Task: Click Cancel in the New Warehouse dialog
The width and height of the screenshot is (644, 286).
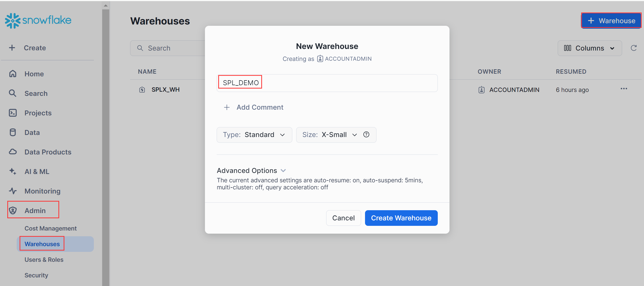Action: pos(343,218)
